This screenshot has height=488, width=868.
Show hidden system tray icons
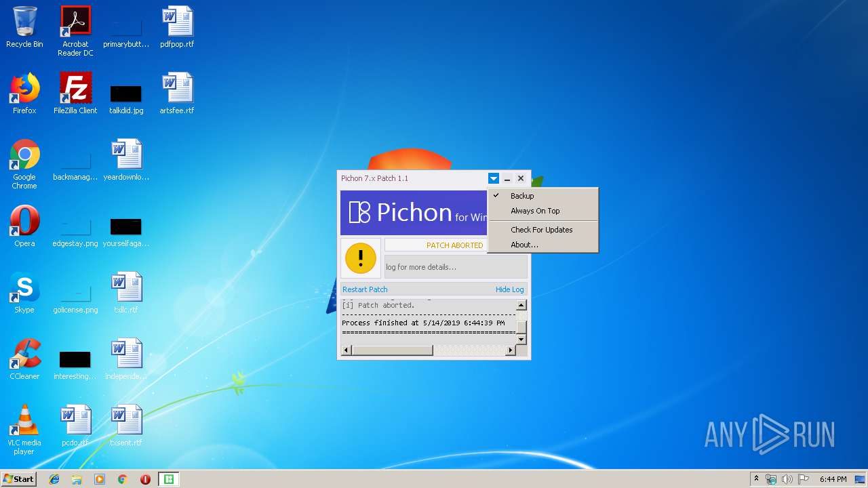point(756,479)
